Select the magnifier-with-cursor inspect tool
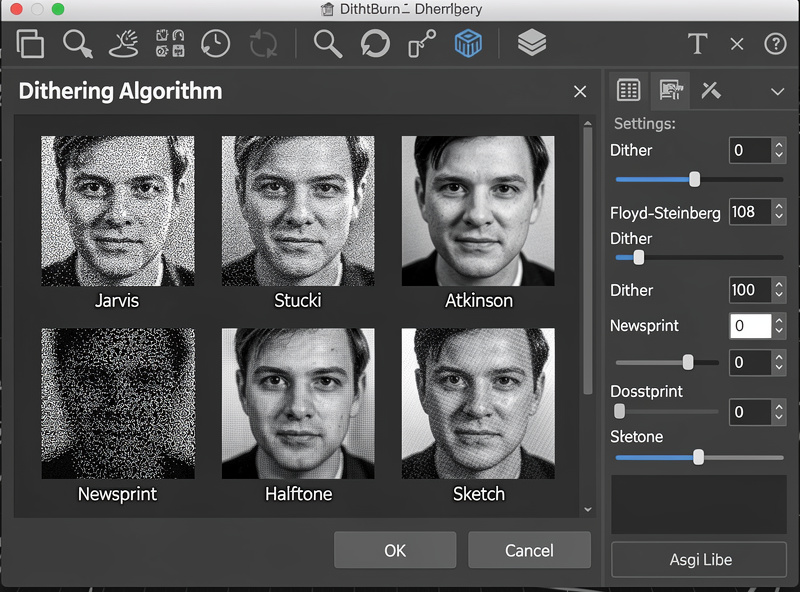800x592 pixels. [x=78, y=43]
